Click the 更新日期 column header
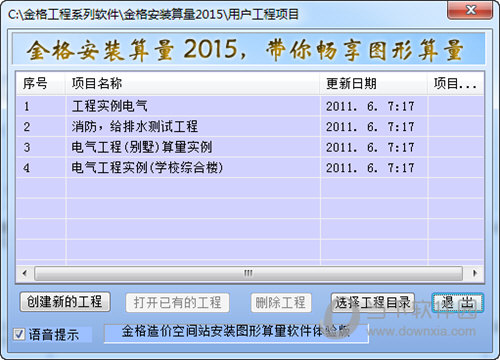This screenshot has width=500, height=360. 374,83
